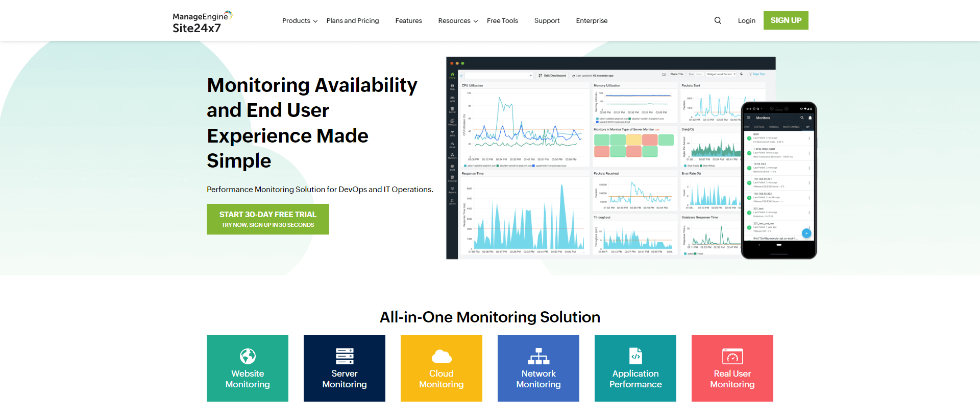The width and height of the screenshot is (980, 419).
Task: Click the dashboard screenshot CPU Utilization chart
Action: tap(525, 125)
